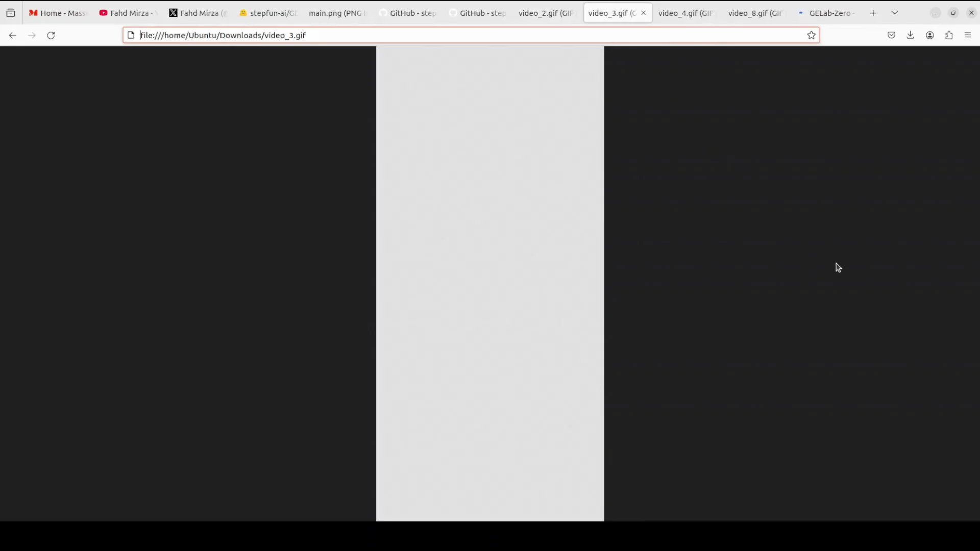
Task: Open the application hamburger menu
Action: click(x=968, y=35)
